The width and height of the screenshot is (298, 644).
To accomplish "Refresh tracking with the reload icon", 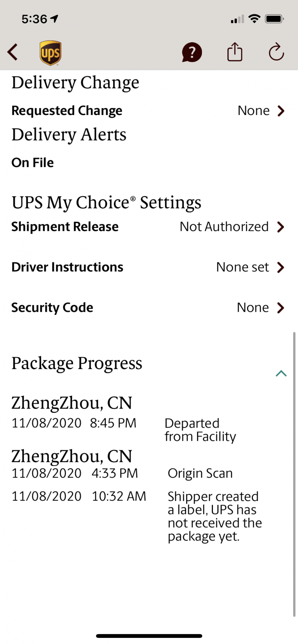I will click(x=276, y=52).
